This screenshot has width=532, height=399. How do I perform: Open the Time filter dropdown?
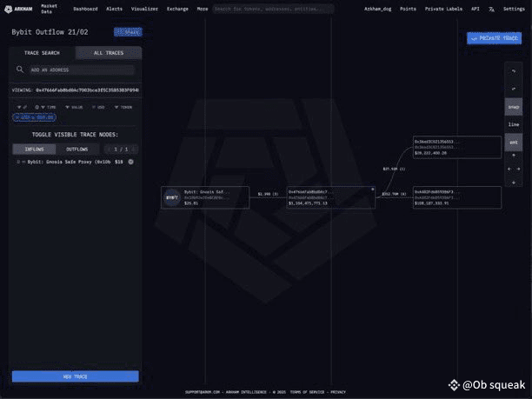[45, 107]
